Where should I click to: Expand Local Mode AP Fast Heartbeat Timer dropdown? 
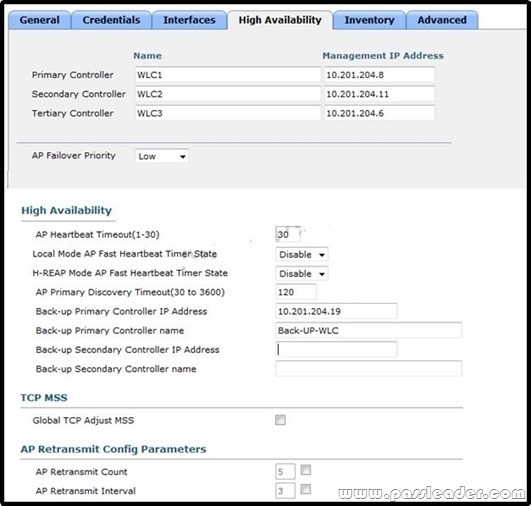(x=302, y=254)
